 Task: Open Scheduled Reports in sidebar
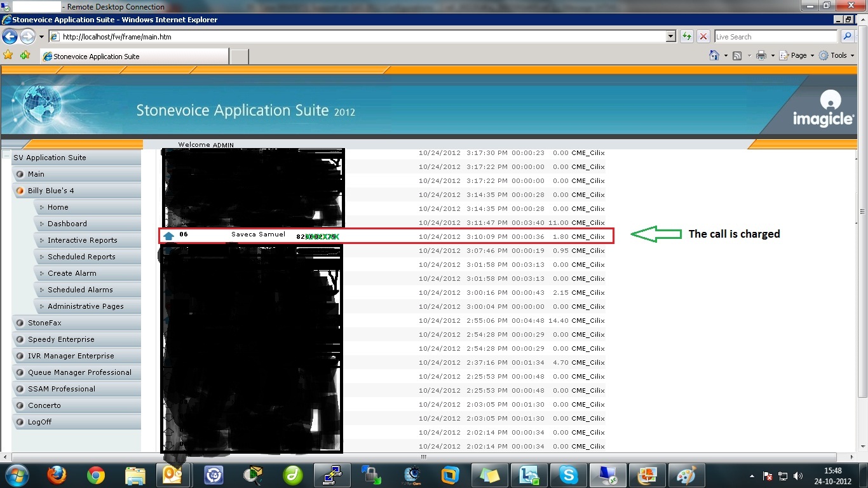coord(88,257)
